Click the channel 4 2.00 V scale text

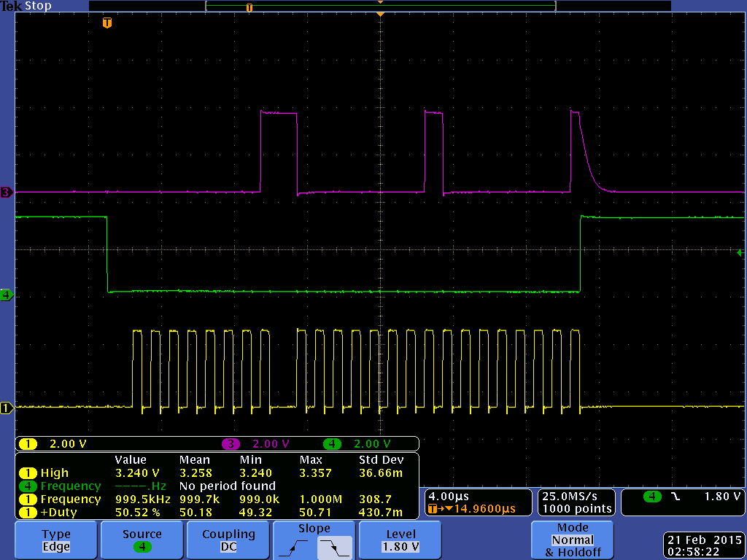tap(372, 444)
